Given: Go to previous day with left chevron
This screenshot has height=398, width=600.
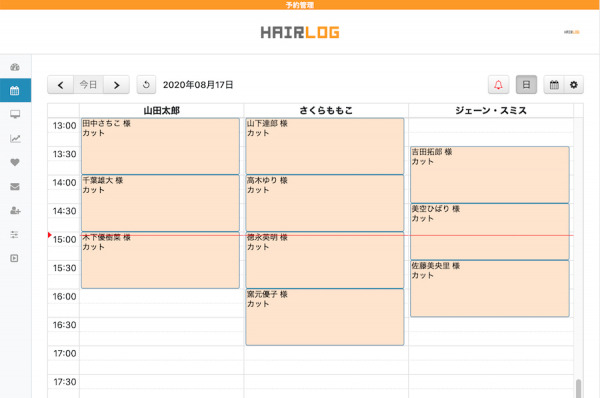Looking at the screenshot, I should [60, 85].
